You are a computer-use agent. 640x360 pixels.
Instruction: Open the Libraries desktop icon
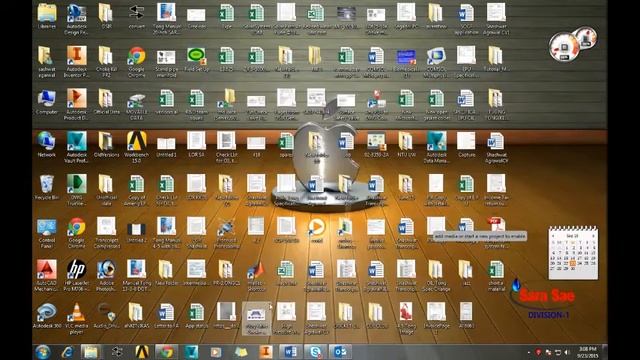coord(47,16)
